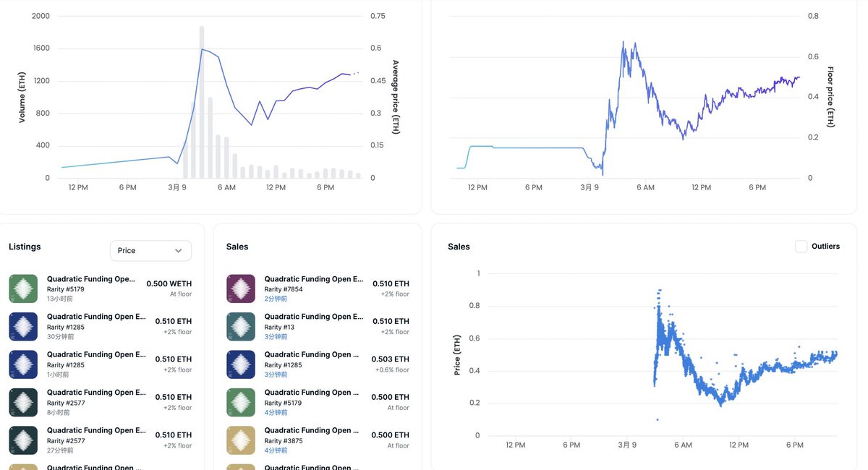Click the 'Average price (ETH)' axis label
Image resolution: width=868 pixels, height=470 pixels.
(x=396, y=97)
